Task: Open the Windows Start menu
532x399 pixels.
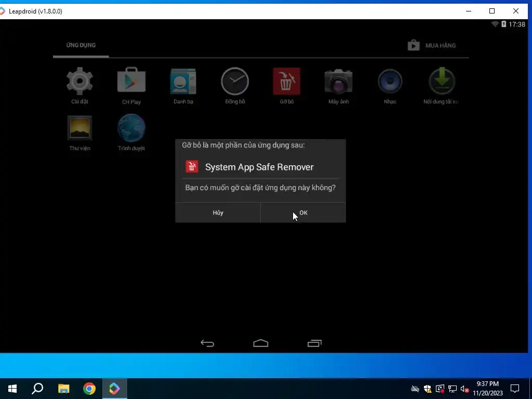Action: pos(12,389)
